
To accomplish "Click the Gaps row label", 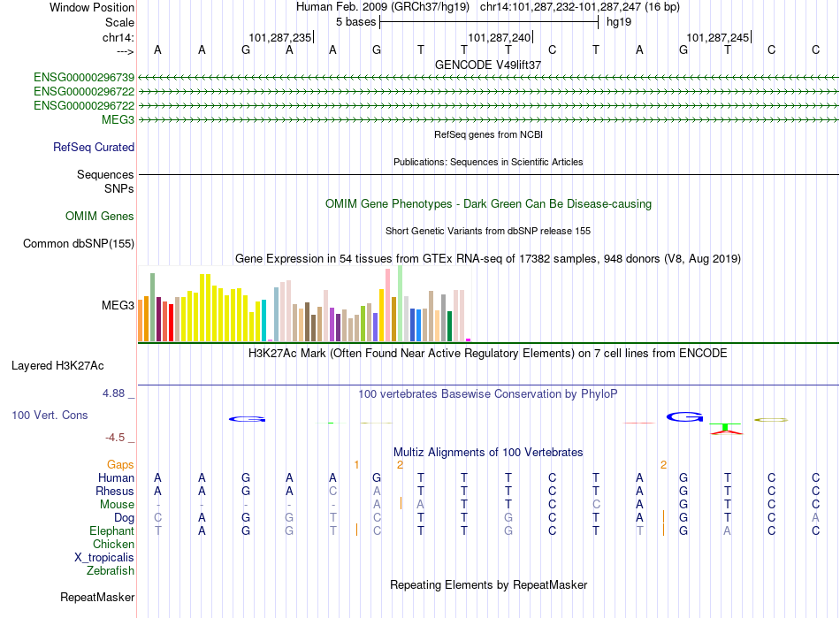I will (120, 465).
